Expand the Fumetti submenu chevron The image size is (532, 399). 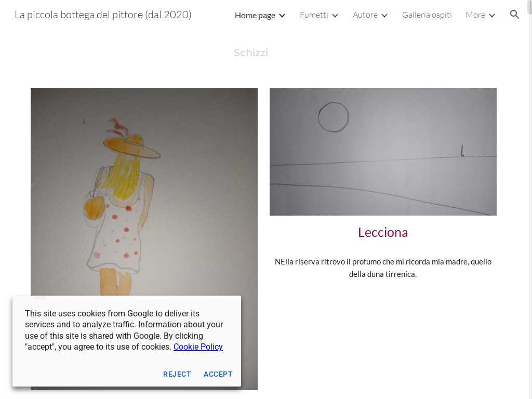tap(335, 16)
